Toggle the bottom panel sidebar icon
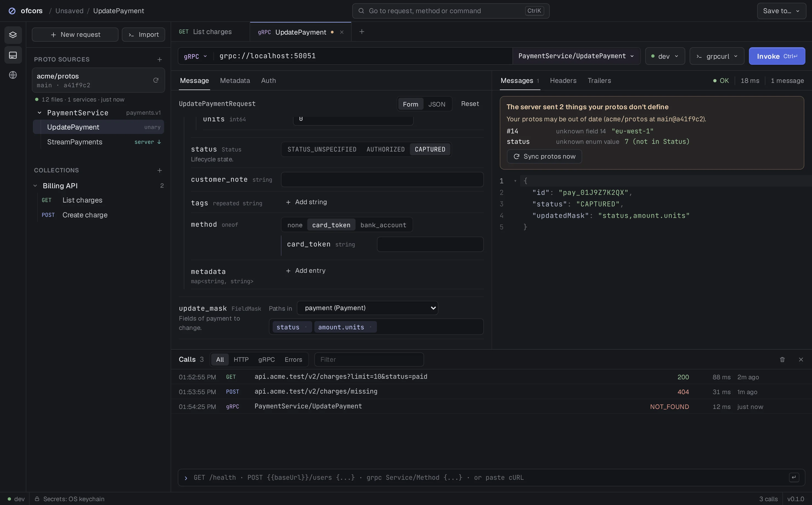This screenshot has height=505, width=812. tap(13, 55)
